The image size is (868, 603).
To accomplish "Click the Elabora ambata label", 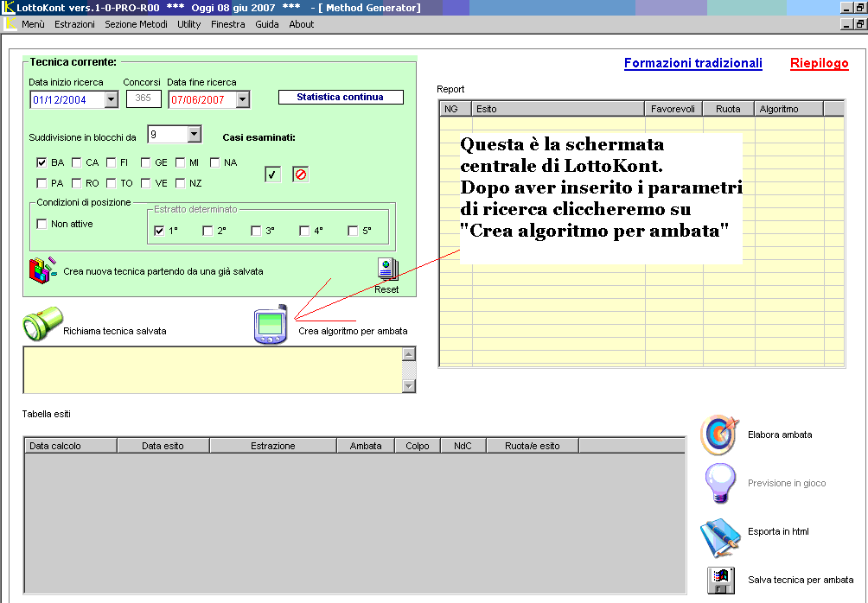I will coord(780,435).
